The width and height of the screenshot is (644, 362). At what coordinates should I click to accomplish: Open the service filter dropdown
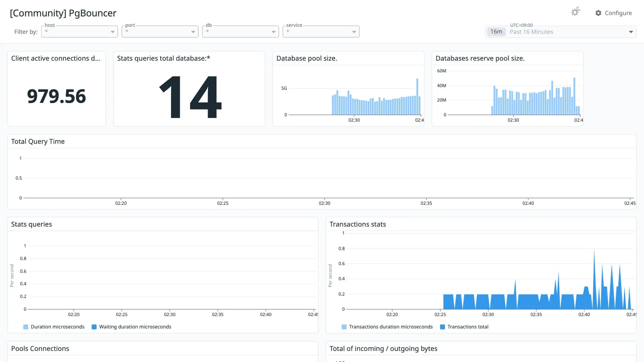click(x=321, y=32)
